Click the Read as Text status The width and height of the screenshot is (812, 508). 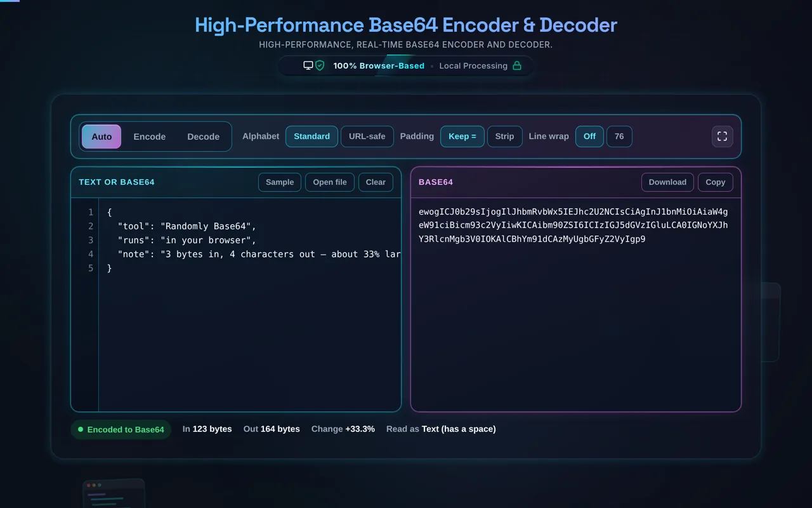tap(441, 429)
